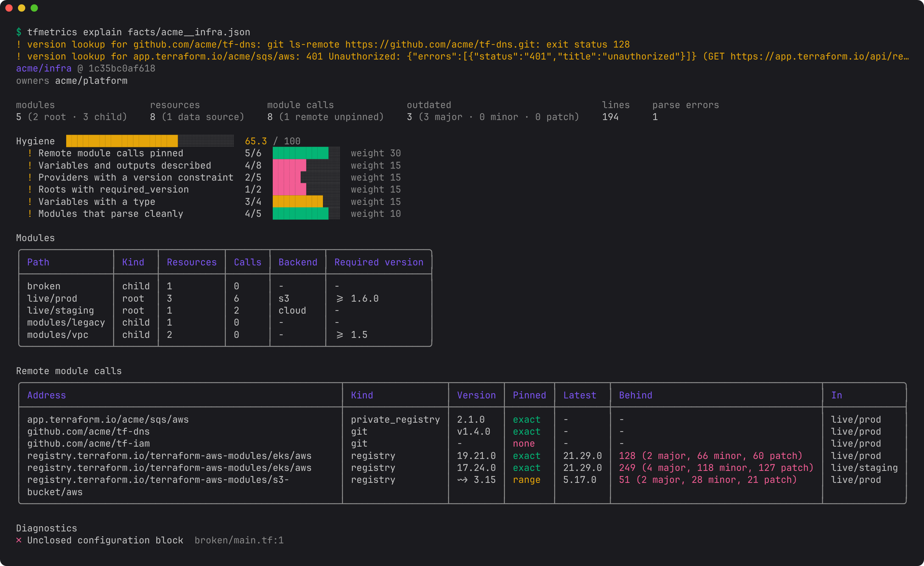The image size is (924, 566).
Task: Click the Address column header
Action: [47, 395]
